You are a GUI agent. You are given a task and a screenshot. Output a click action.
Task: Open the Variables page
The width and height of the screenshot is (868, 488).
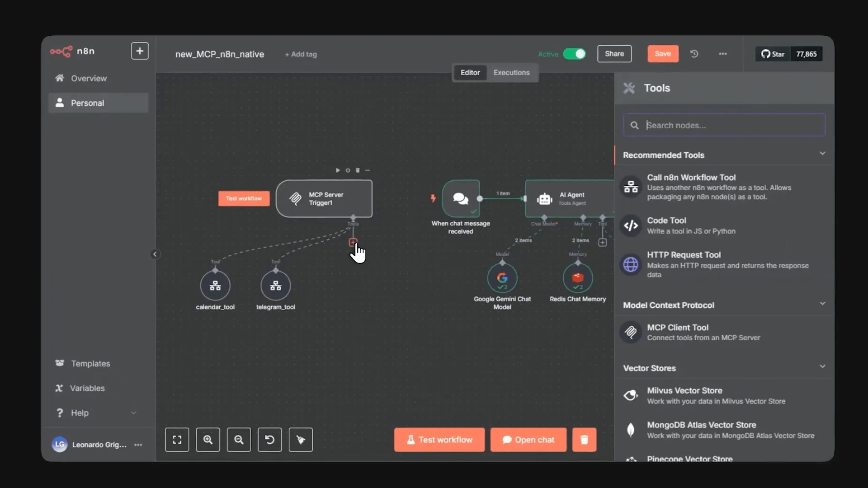(98, 388)
